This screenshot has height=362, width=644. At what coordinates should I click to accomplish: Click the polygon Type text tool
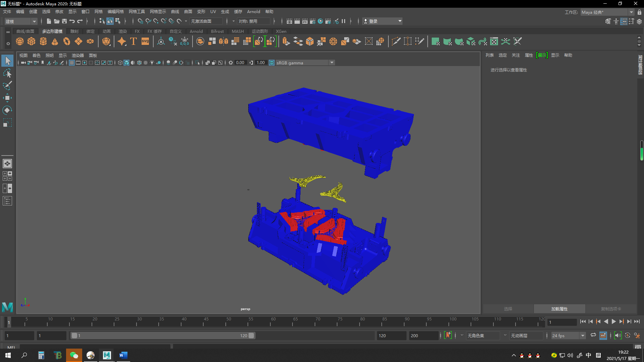click(133, 42)
